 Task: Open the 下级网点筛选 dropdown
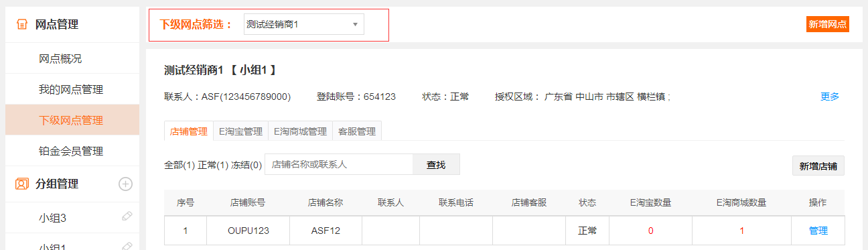[304, 24]
